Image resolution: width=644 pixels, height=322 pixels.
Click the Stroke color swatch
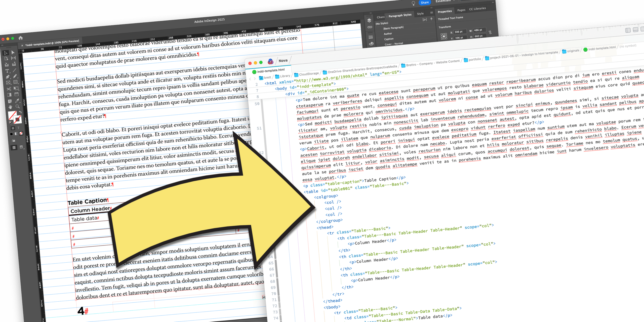18,119
